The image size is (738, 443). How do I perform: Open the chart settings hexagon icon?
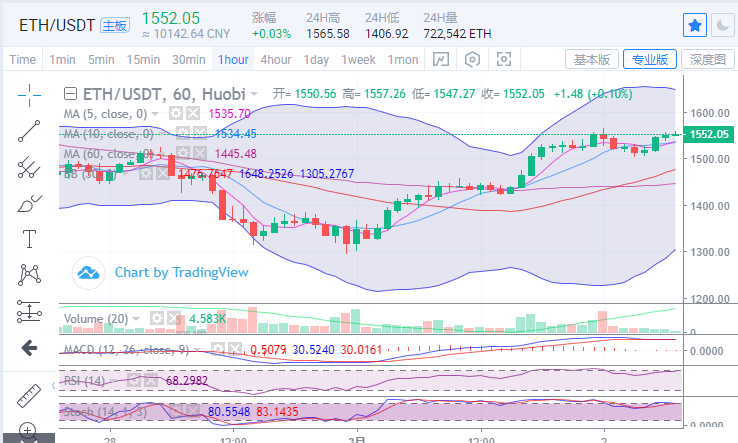pyautogui.click(x=472, y=59)
